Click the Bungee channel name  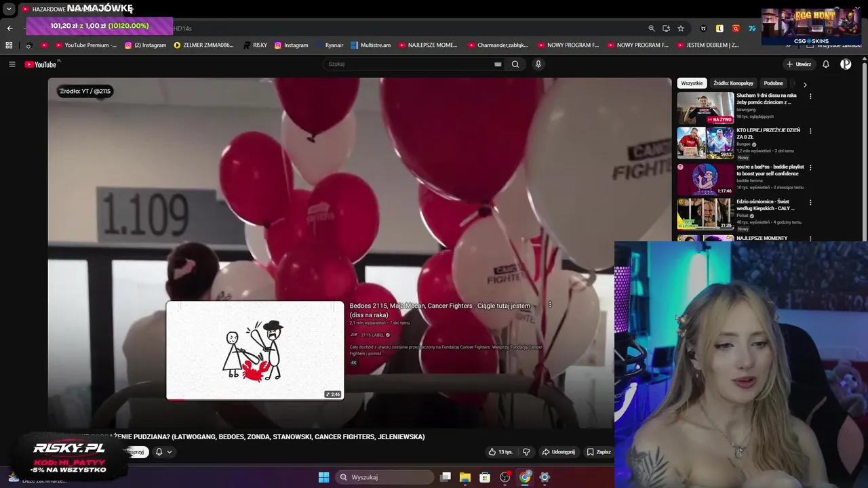[745, 144]
